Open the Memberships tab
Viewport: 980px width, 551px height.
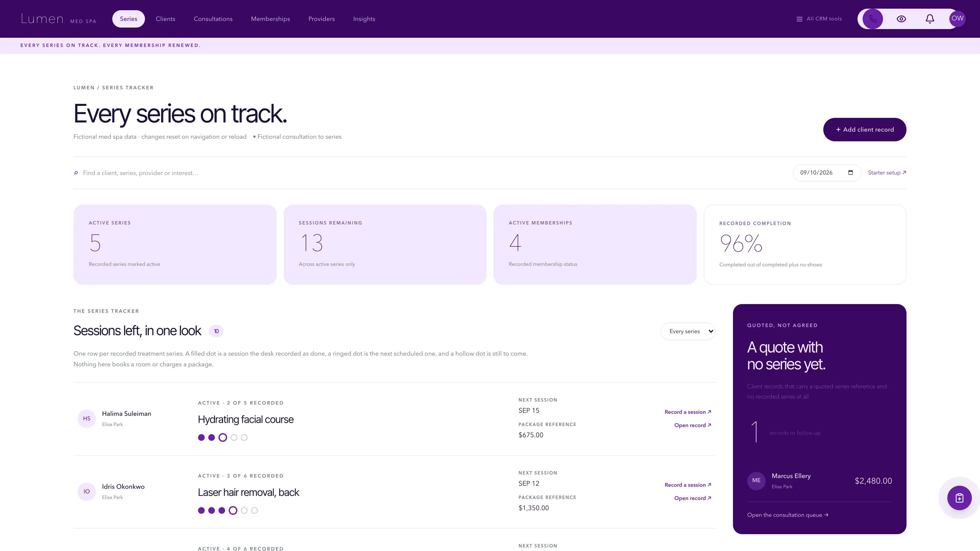[271, 19]
